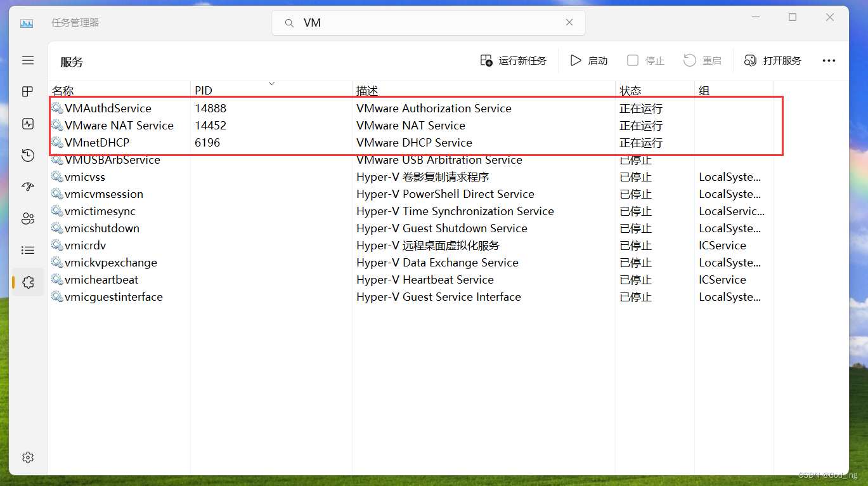
Task: Click PID value 14452
Action: [211, 126]
